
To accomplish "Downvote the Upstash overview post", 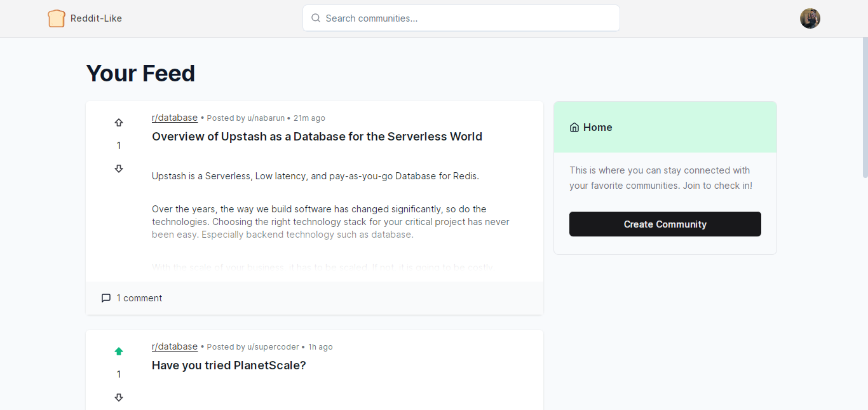I will 119,168.
